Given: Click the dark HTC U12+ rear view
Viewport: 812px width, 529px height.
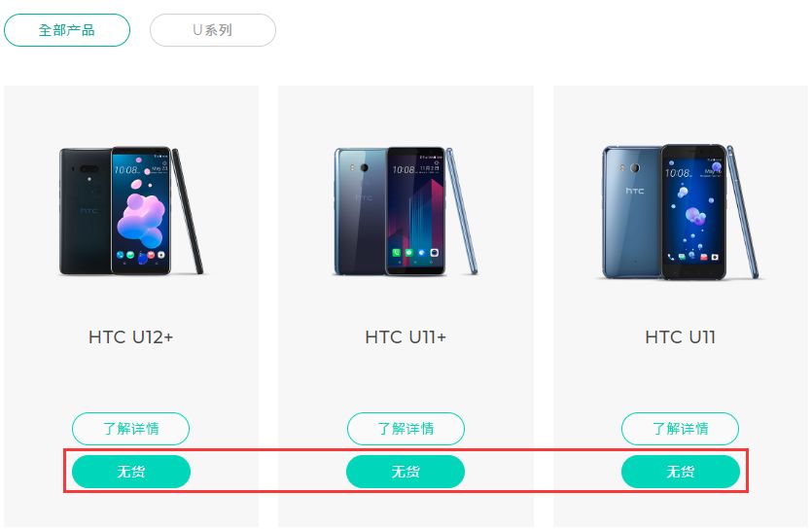Looking at the screenshot, I should point(86,211).
